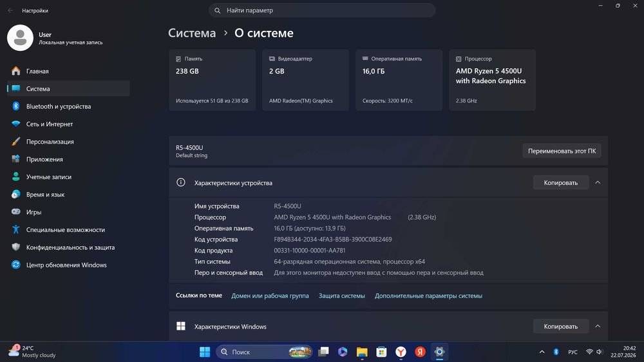Click the Windows logo beside Характеристики Windows
This screenshot has height=362, width=644.
(x=181, y=327)
